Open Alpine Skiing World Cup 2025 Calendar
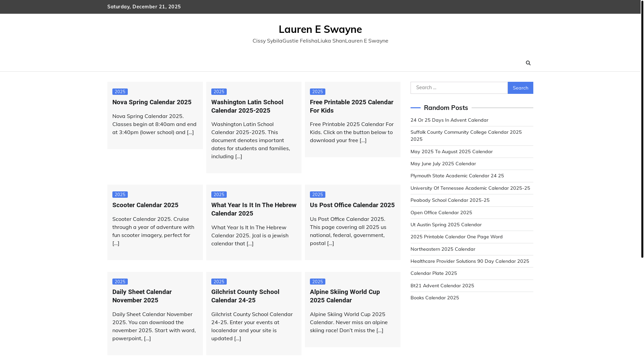This screenshot has height=362, width=644. pyautogui.click(x=345, y=296)
